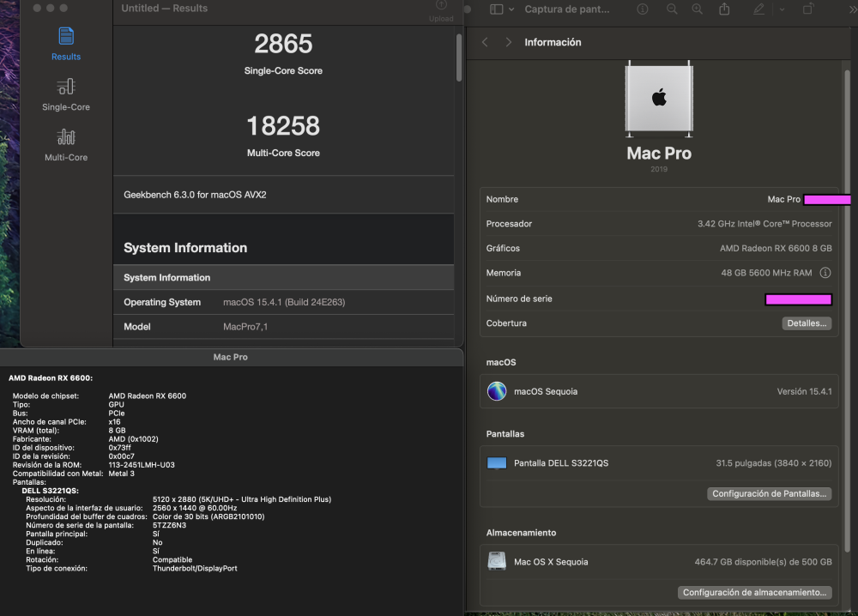Click the 3.42 GHz Intel Core Processor value
858x616 pixels.
click(x=764, y=224)
